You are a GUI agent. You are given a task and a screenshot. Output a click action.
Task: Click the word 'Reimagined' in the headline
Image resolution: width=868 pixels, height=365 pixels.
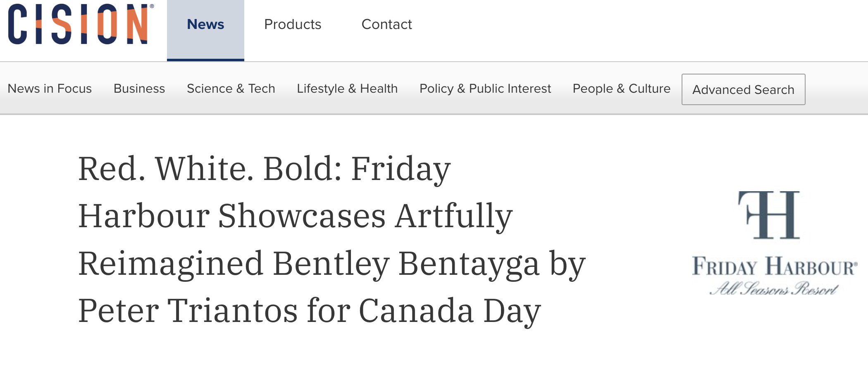pos(171,264)
